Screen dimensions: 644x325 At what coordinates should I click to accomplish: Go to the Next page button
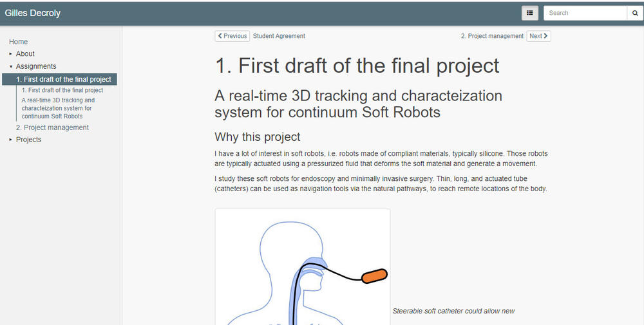[x=538, y=36]
